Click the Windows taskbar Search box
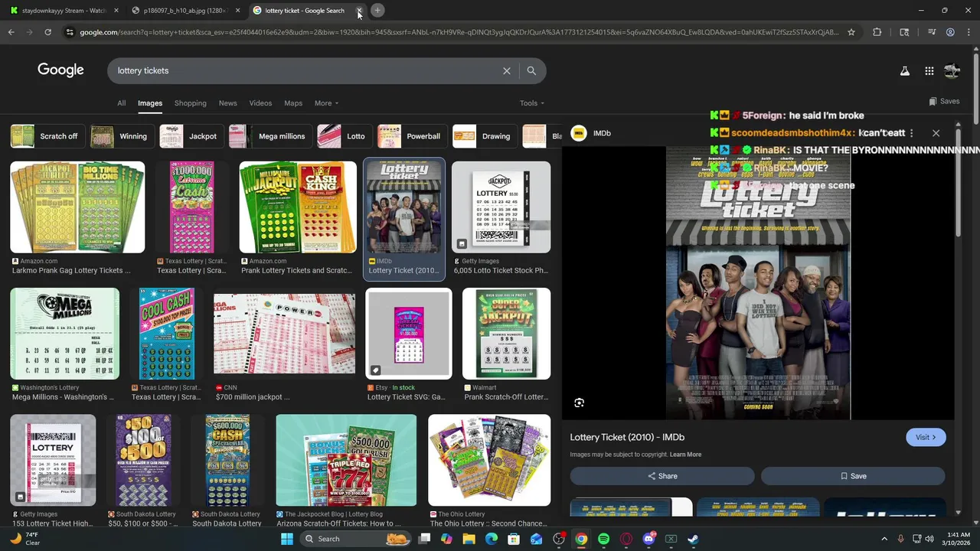 [354, 539]
